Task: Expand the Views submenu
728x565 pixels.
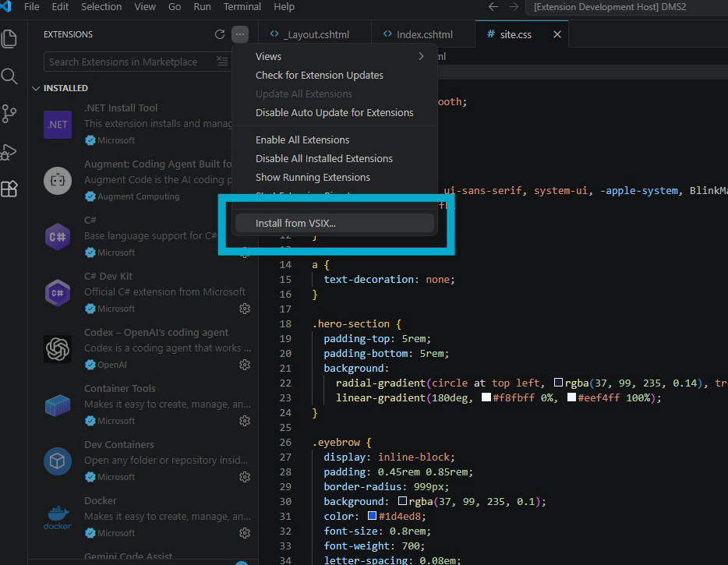Action: pyautogui.click(x=334, y=57)
